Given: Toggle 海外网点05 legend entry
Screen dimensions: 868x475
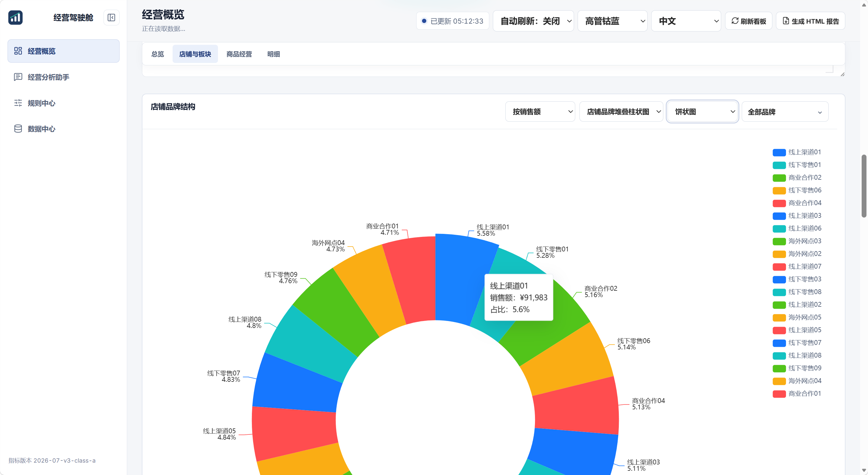Looking at the screenshot, I should coord(797,317).
